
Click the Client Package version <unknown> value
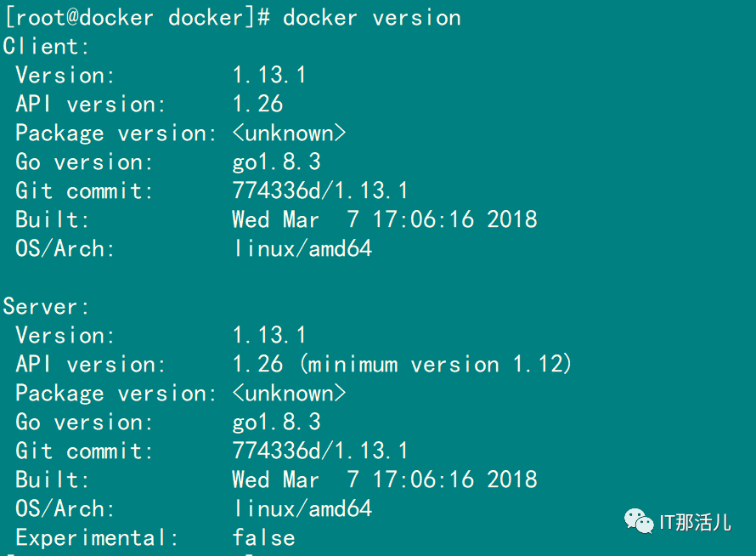(x=289, y=133)
